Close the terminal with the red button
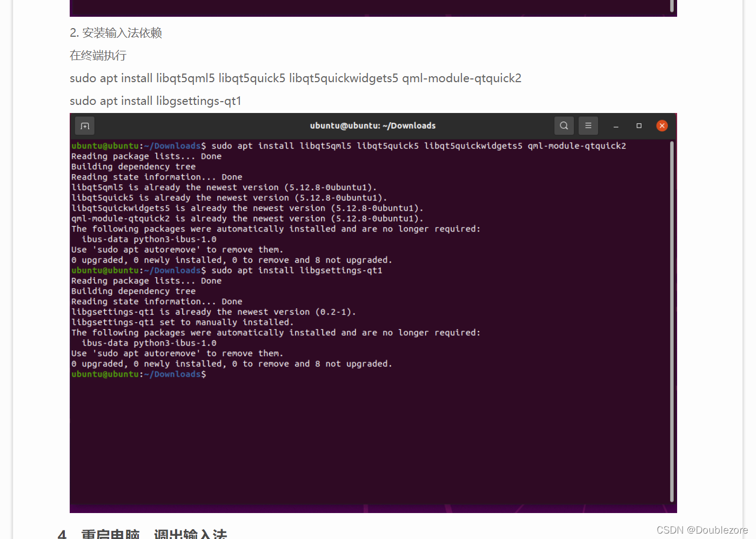Image resolution: width=756 pixels, height=539 pixels. tap(662, 126)
